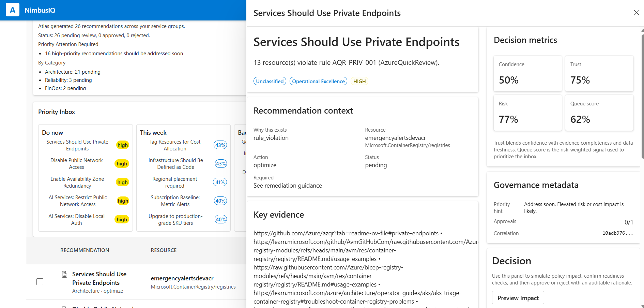The height and width of the screenshot is (308, 644).
Task: Open Tag Resources for Cost Allocation item
Action: (175, 145)
